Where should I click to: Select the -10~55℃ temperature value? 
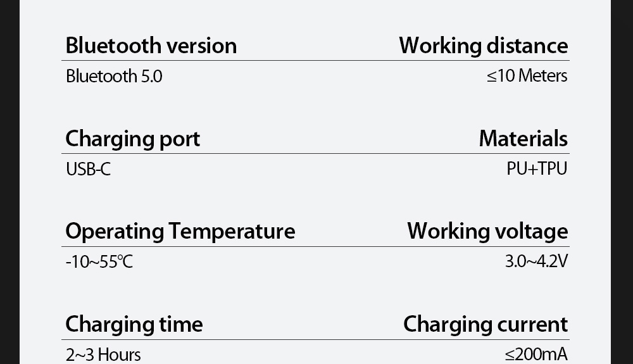99,261
